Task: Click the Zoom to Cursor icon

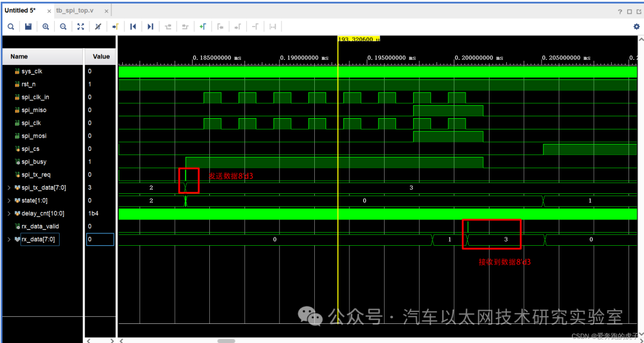Action: [98, 27]
